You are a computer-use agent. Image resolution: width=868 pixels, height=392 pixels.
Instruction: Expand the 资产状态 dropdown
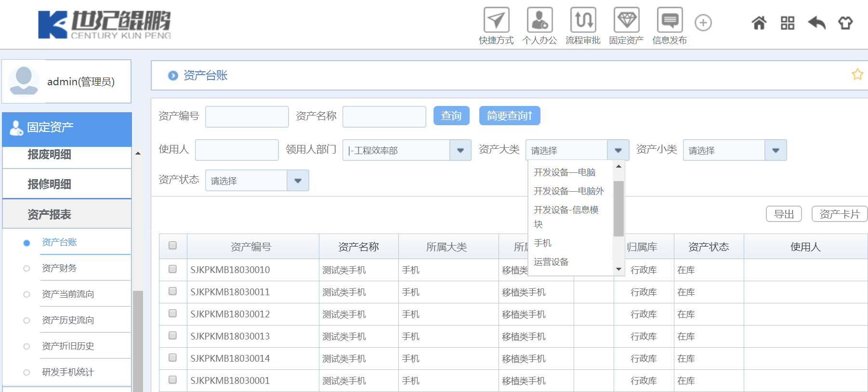(298, 181)
